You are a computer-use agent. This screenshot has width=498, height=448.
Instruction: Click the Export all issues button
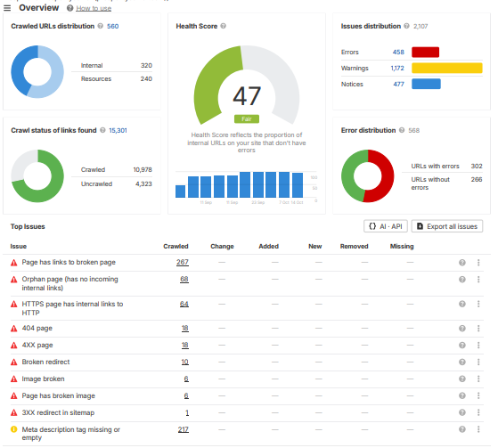tap(447, 226)
